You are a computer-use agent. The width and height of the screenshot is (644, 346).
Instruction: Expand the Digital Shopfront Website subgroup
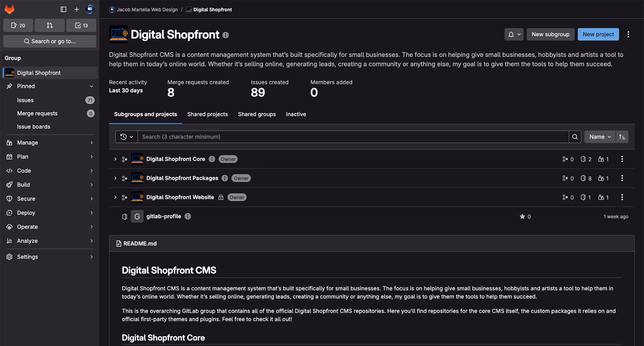[x=115, y=197]
